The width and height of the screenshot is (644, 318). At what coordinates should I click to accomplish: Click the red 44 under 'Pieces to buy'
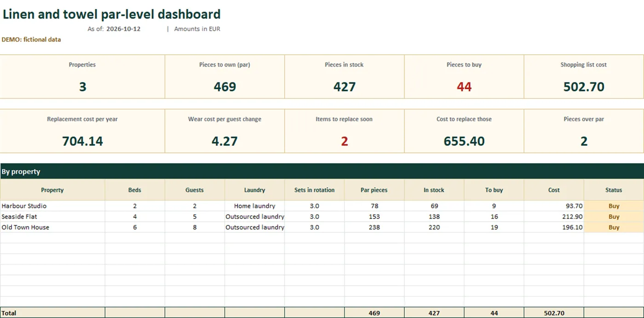[x=464, y=87]
